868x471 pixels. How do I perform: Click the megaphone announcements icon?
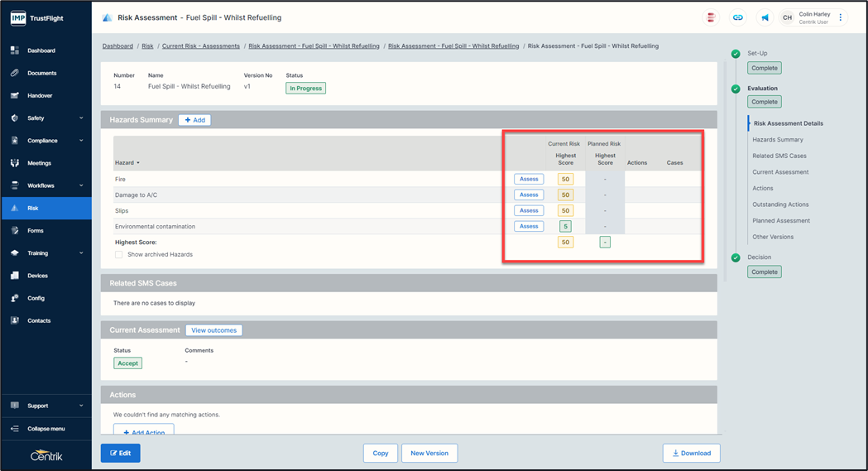pos(765,17)
